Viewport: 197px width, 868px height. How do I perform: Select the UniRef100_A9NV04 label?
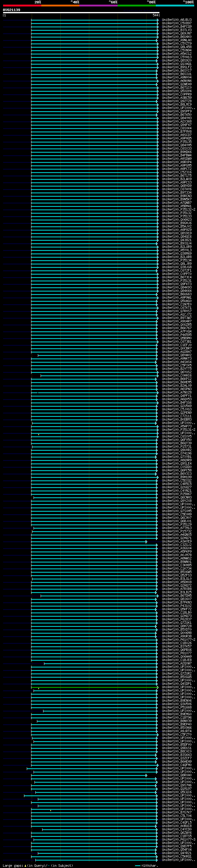[x=177, y=78]
